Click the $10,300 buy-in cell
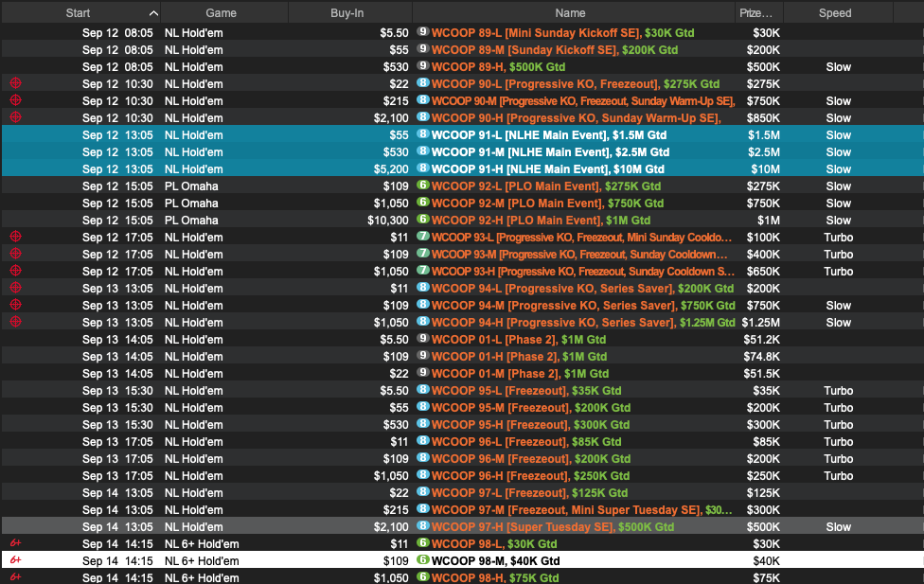Image resolution: width=924 pixels, height=584 pixels. pyautogui.click(x=388, y=221)
